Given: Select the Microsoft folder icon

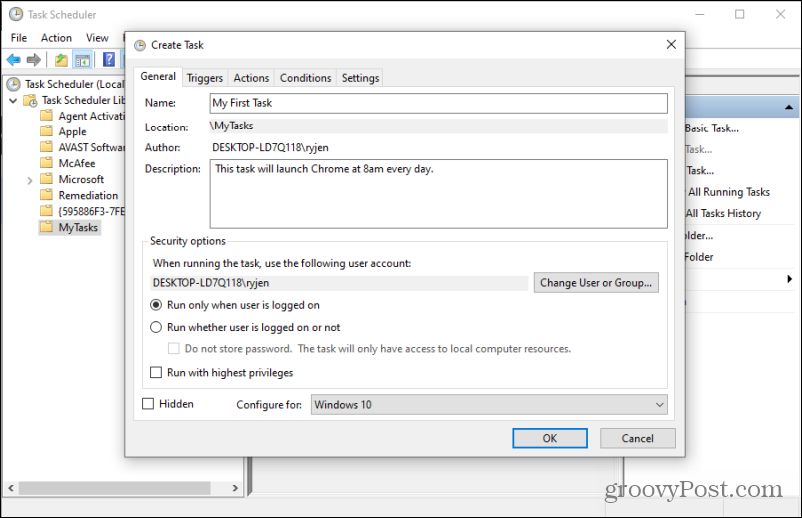Looking at the screenshot, I should click(46, 179).
